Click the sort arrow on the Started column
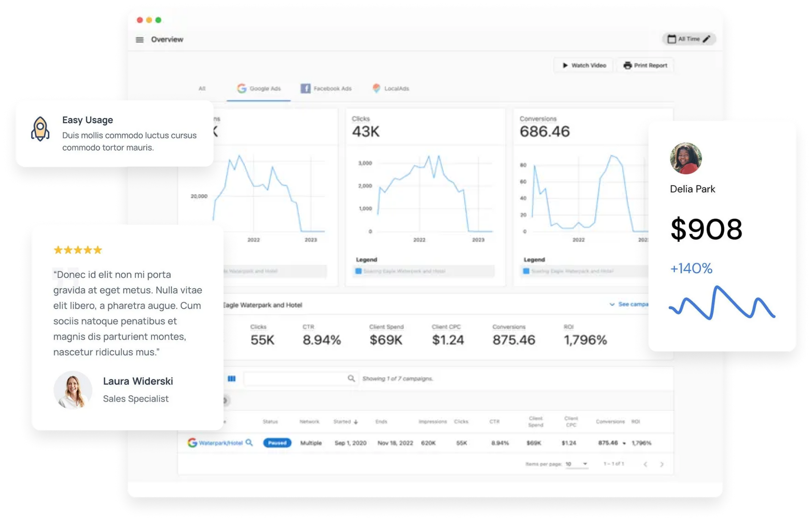The image size is (812, 522). tap(356, 422)
